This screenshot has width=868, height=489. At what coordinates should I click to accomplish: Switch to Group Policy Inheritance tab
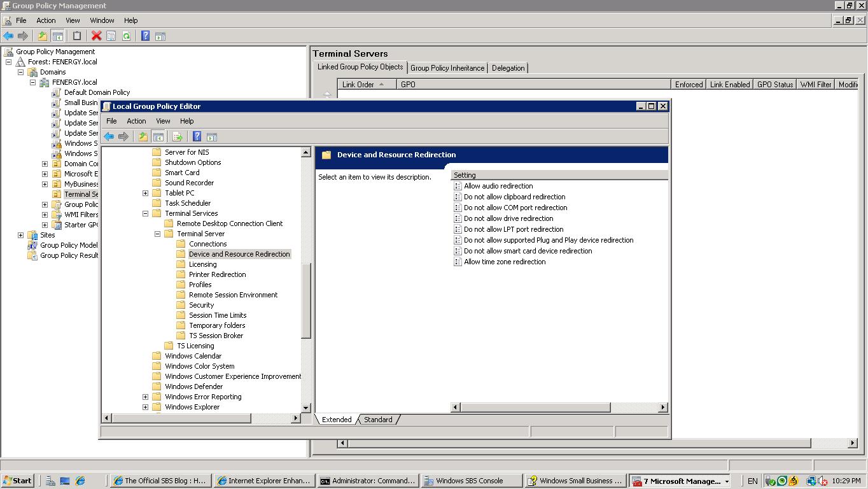[447, 68]
